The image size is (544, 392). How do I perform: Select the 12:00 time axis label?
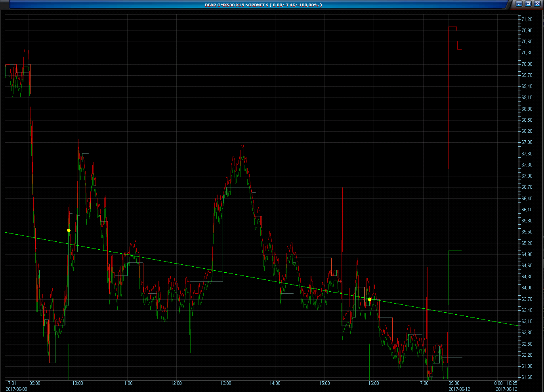[x=176, y=383]
